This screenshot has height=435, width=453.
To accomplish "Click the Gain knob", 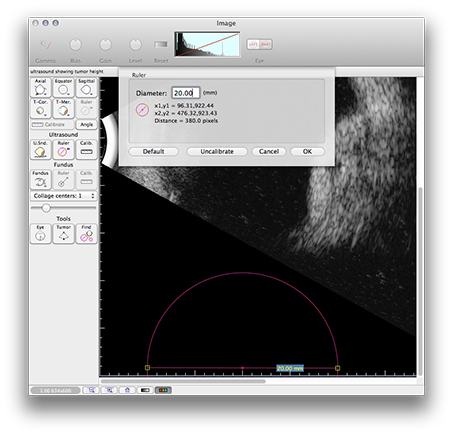I will pyautogui.click(x=105, y=45).
